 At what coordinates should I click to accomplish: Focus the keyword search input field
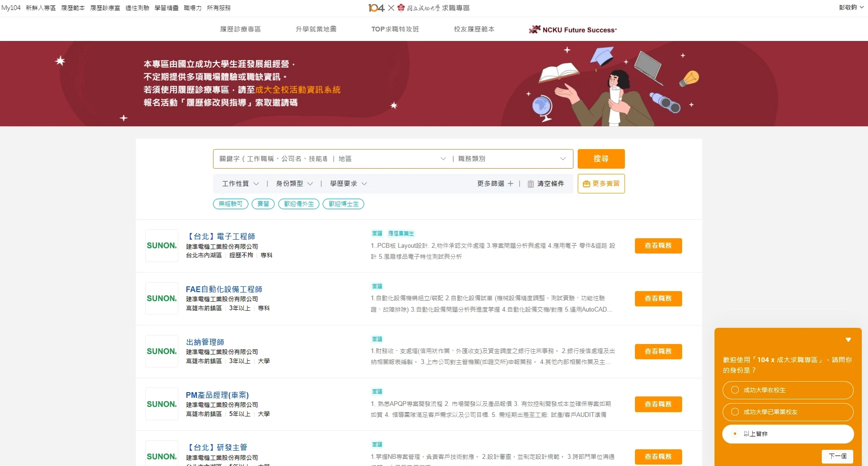click(x=274, y=159)
